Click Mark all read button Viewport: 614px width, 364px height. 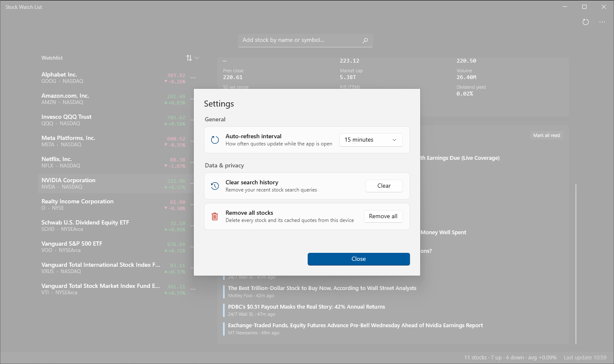(x=546, y=135)
